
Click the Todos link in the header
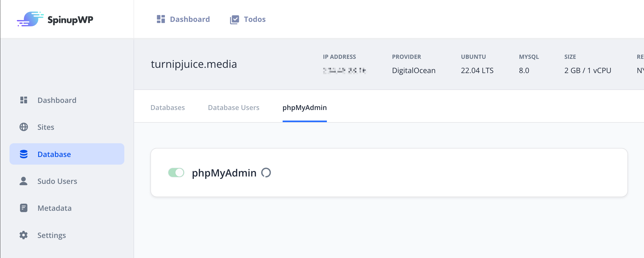coord(255,19)
